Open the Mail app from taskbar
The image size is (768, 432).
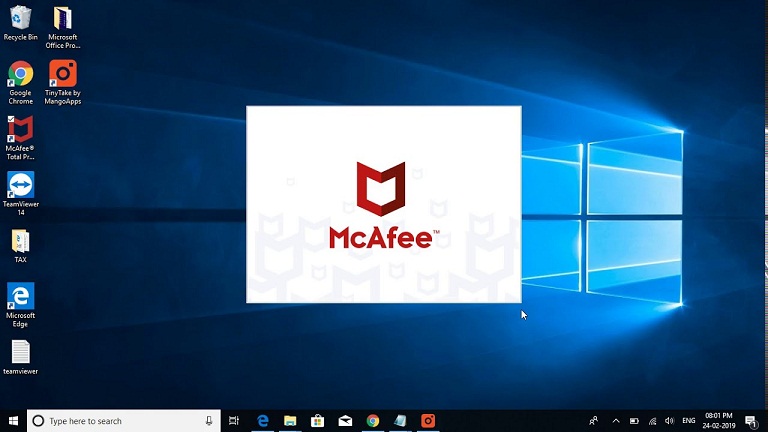[345, 421]
